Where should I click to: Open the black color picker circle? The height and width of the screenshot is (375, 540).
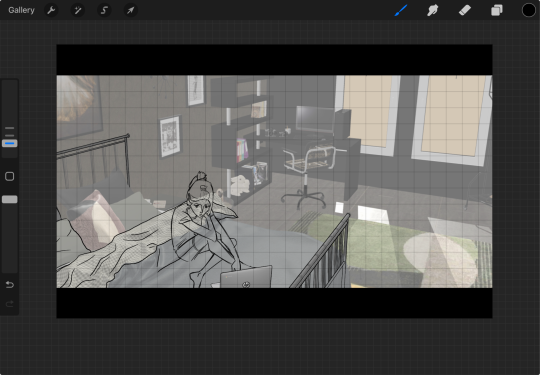click(529, 10)
